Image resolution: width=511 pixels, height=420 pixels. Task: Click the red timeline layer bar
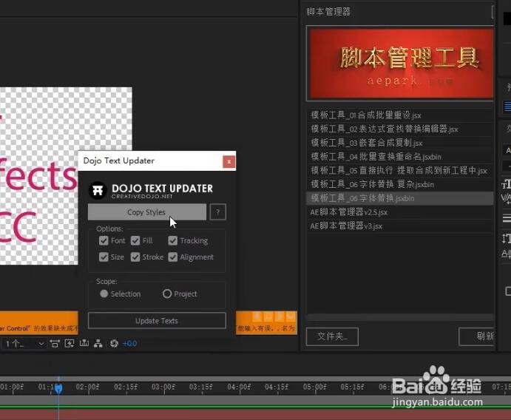pos(256,415)
